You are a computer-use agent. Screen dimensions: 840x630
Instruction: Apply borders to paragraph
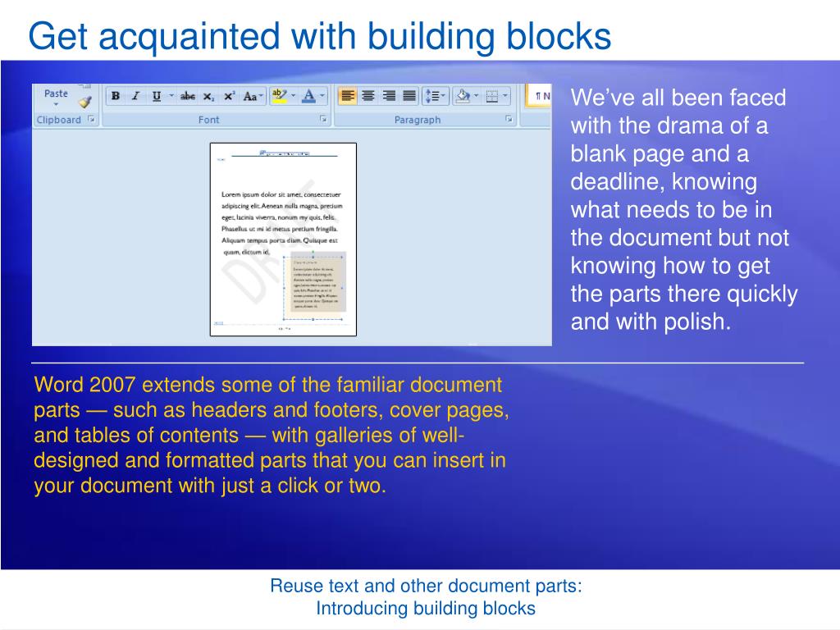pos(492,97)
